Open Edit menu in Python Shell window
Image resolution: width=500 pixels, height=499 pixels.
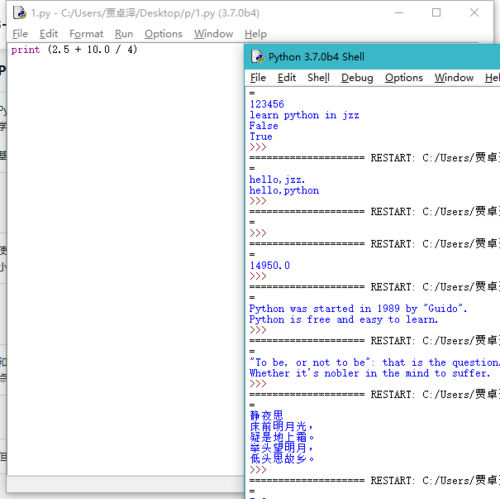[287, 78]
